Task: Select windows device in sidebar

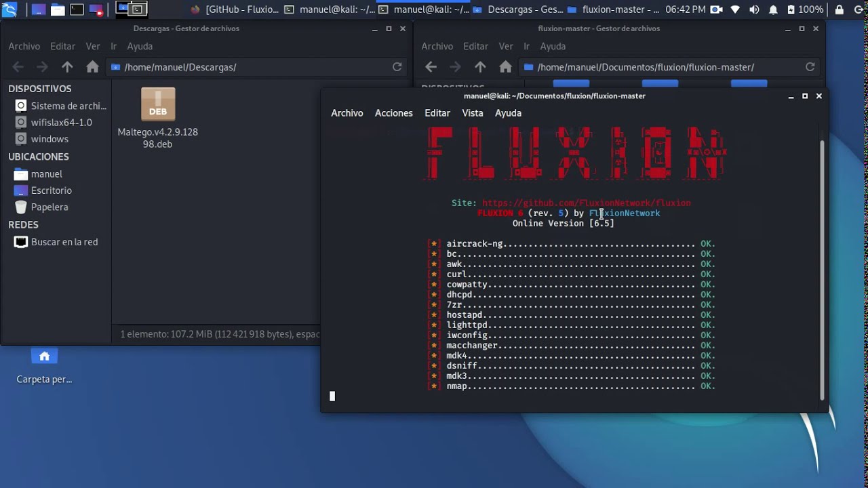Action: pyautogui.click(x=42, y=139)
